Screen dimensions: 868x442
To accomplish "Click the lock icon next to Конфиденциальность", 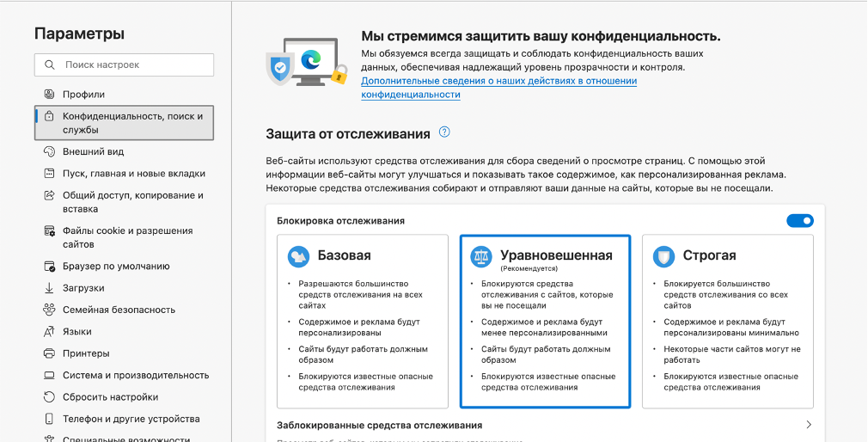I will tap(49, 116).
